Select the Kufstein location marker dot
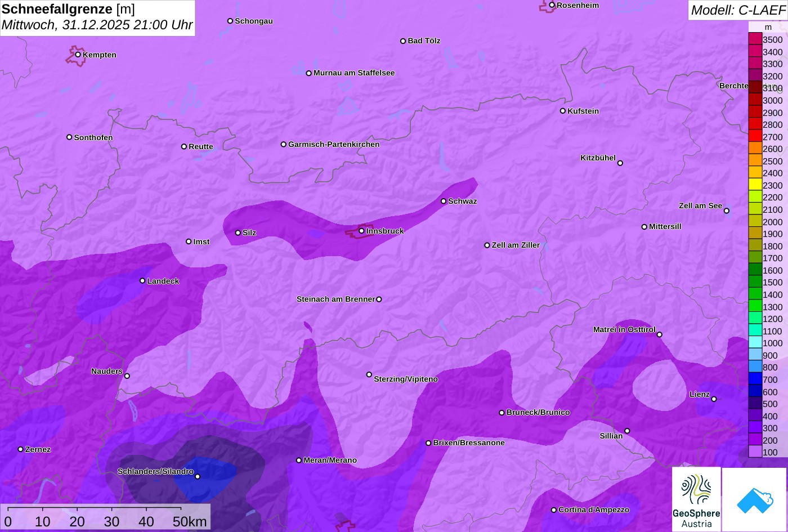The image size is (788, 532). click(x=563, y=111)
